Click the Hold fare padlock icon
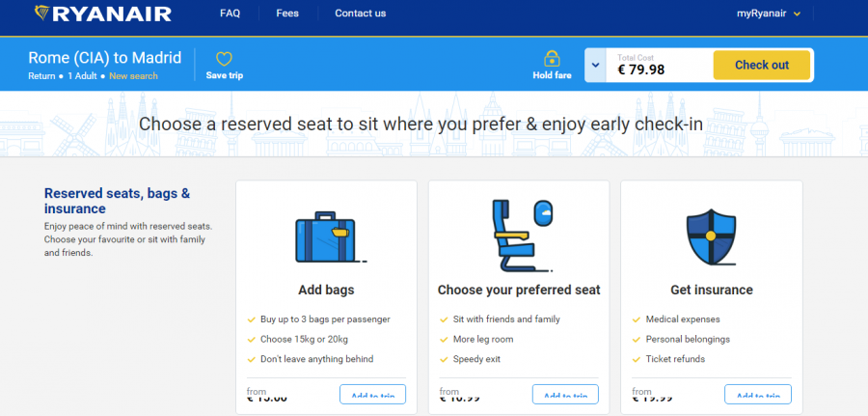The image size is (868, 416). (552, 58)
